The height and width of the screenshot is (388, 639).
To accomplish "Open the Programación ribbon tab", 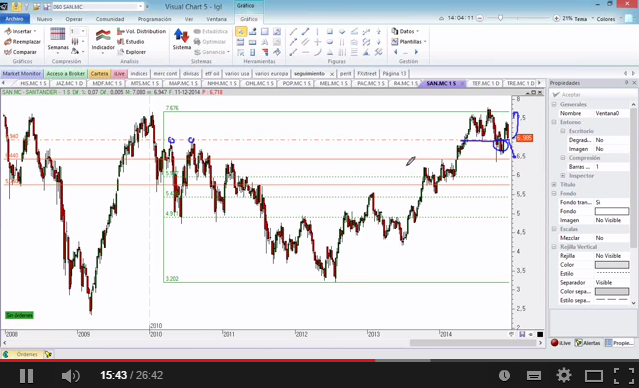I will point(154,19).
